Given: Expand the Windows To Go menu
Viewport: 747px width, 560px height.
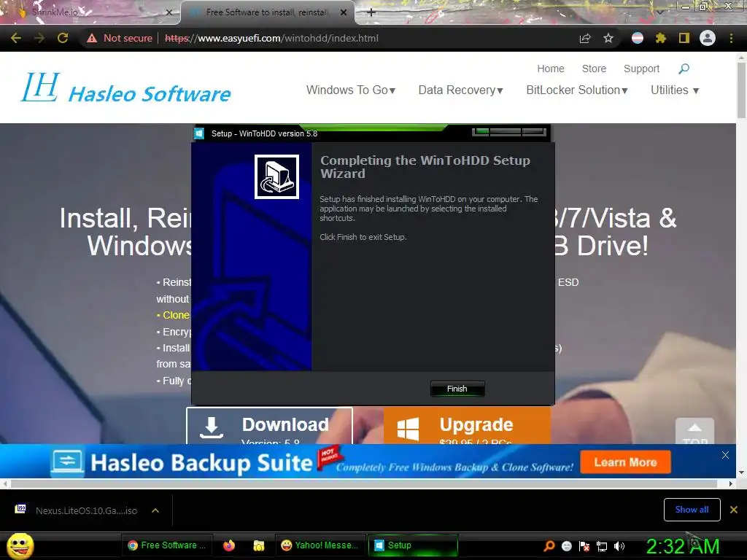Looking at the screenshot, I should pyautogui.click(x=351, y=90).
